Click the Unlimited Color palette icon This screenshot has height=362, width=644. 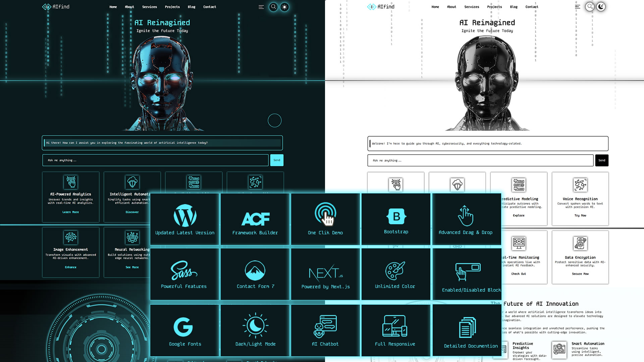click(395, 270)
